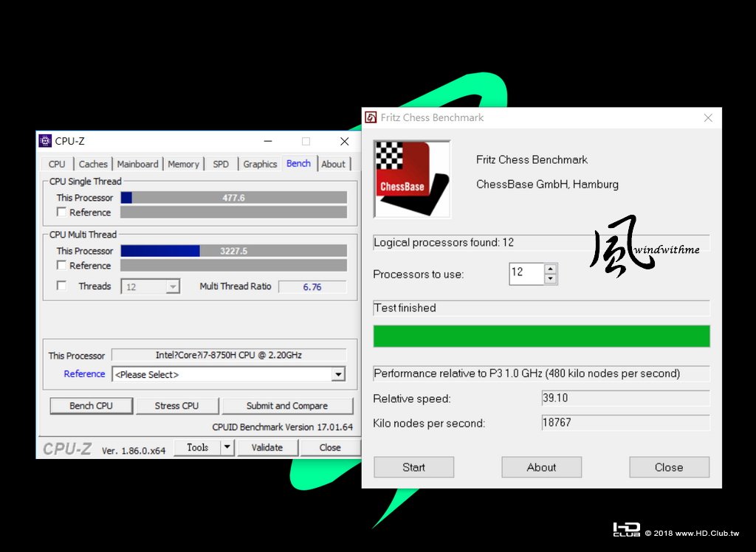Click the CPU-Z title bar icon
Image resolution: width=756 pixels, height=552 pixels.
tap(45, 141)
